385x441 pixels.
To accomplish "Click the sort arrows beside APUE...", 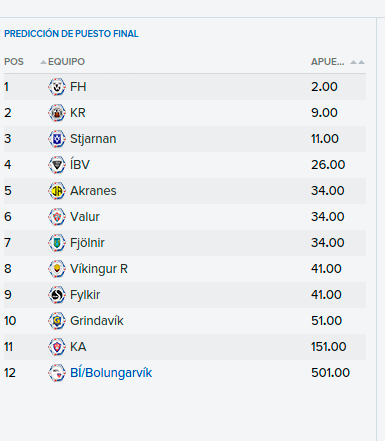I will 357,62.
